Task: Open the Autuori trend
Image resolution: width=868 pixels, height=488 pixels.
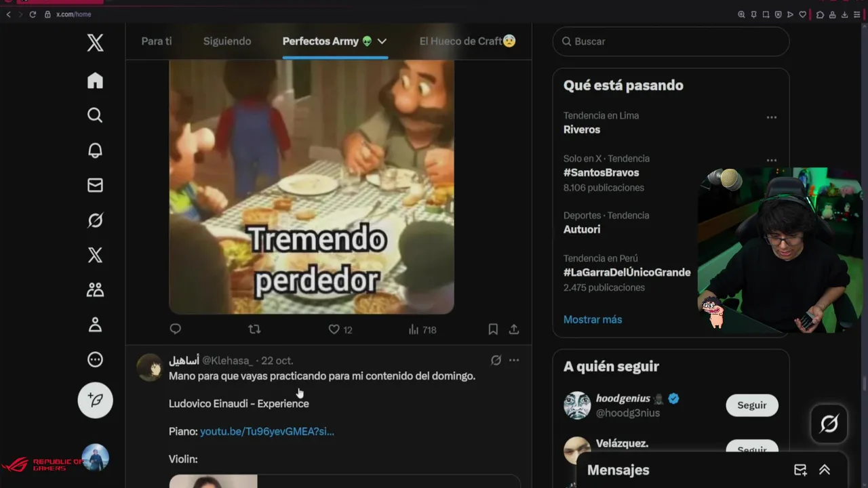Action: pyautogui.click(x=582, y=229)
